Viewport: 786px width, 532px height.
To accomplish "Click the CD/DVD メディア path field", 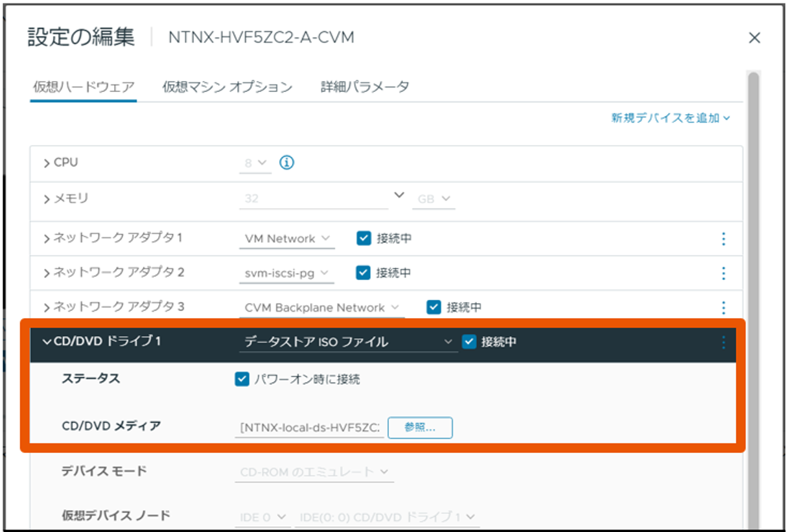I will [310, 428].
